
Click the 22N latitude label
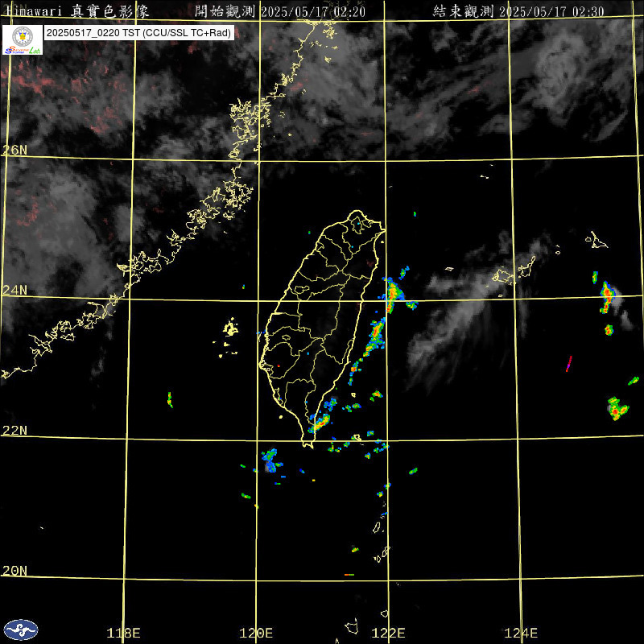click(x=14, y=430)
